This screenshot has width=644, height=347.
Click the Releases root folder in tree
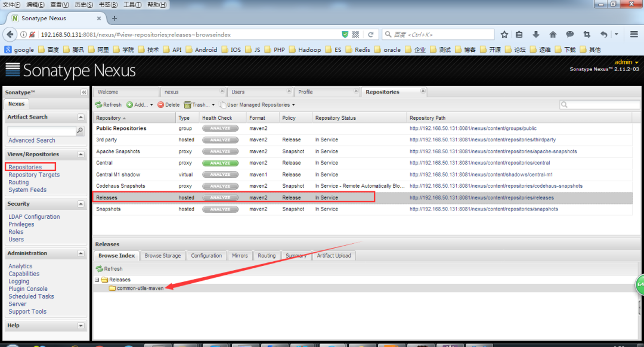[120, 279]
